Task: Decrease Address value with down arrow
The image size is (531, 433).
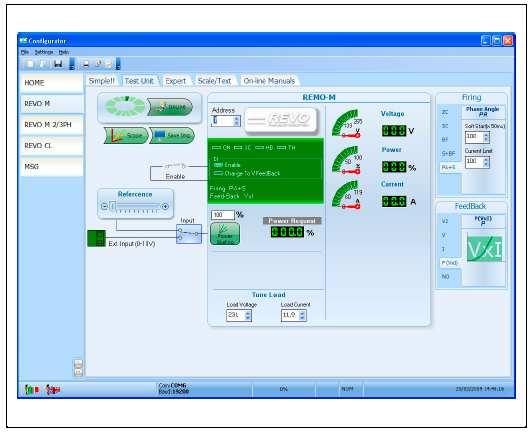Action: click(x=236, y=123)
